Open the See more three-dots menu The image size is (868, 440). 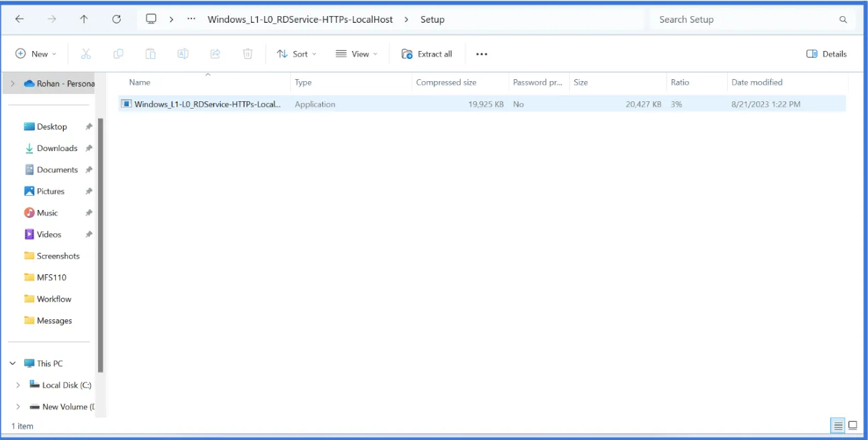click(481, 54)
